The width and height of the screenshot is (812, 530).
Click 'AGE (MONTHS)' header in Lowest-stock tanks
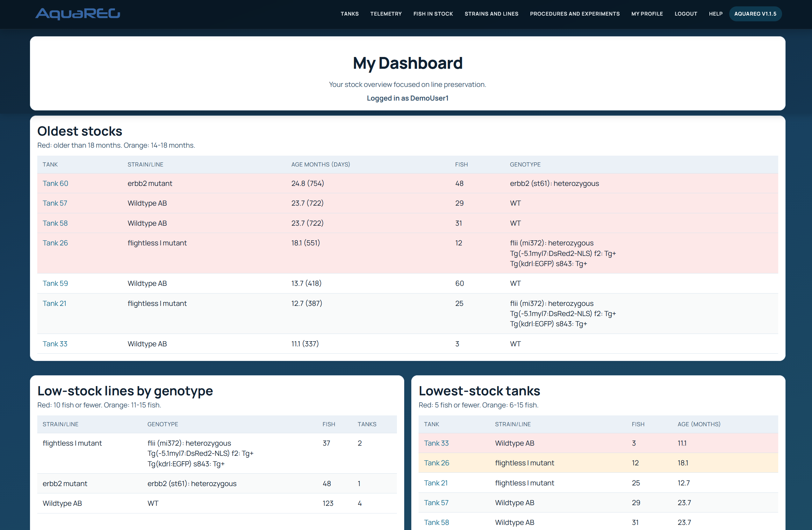coord(698,424)
